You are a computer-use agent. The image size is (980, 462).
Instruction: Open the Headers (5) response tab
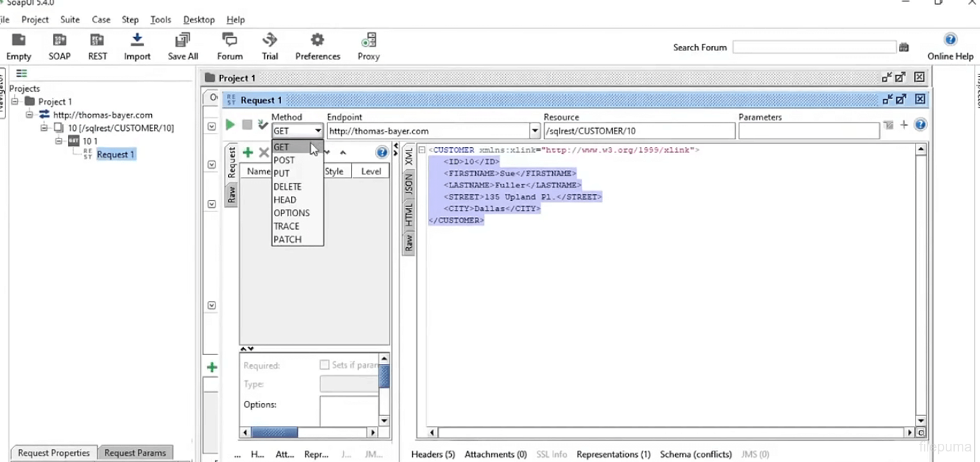point(433,454)
